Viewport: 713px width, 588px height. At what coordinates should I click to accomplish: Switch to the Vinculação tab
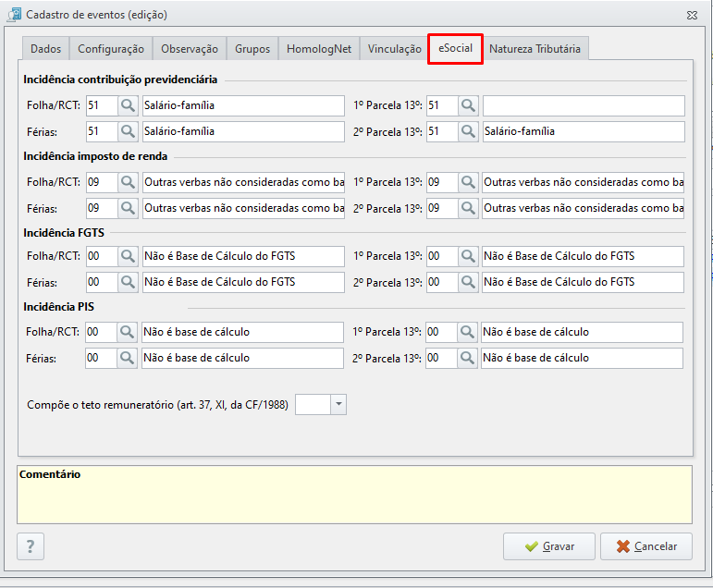pos(395,49)
